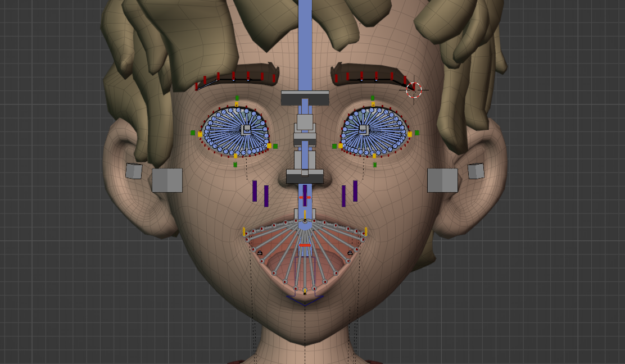The height and width of the screenshot is (364, 625).
Task: Click square control at left eye center
Action: point(247,129)
